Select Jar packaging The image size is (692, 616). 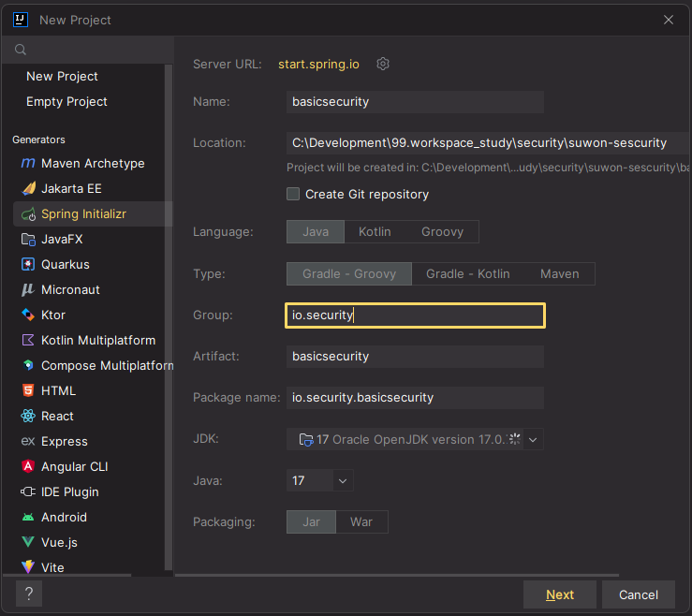[x=311, y=522]
